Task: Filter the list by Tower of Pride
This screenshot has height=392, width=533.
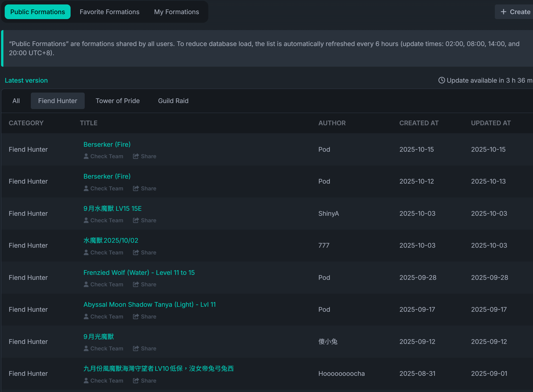Action: [x=118, y=101]
